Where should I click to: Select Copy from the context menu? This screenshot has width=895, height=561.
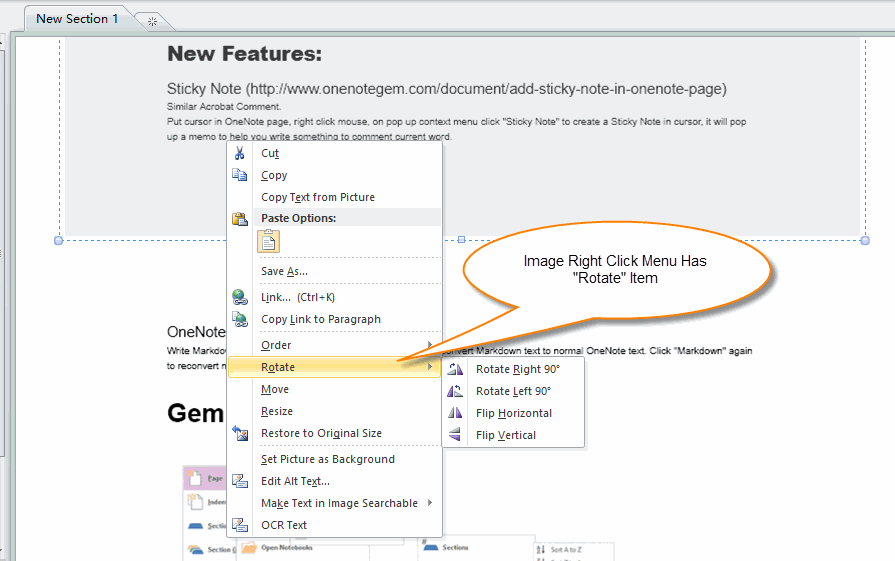point(335,175)
